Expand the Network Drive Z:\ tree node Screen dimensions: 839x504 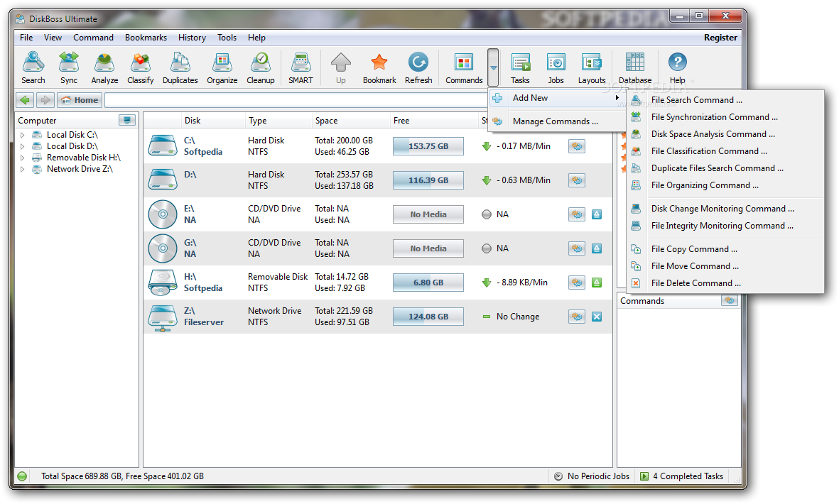tap(23, 169)
